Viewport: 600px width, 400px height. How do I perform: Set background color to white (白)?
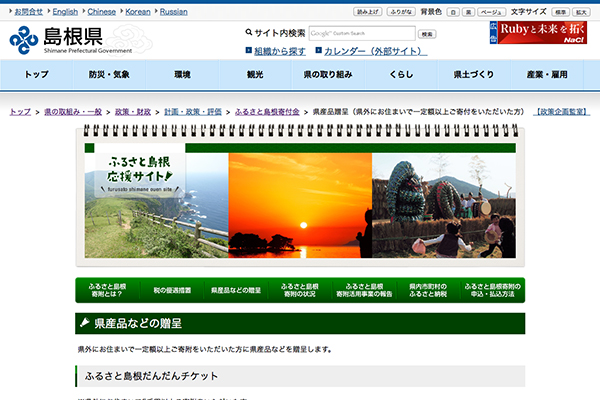(x=453, y=12)
